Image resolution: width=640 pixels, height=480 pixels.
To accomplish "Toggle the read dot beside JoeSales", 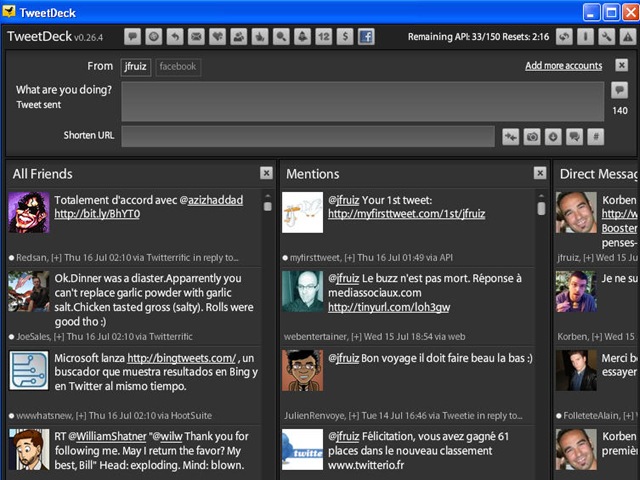I will 11,337.
